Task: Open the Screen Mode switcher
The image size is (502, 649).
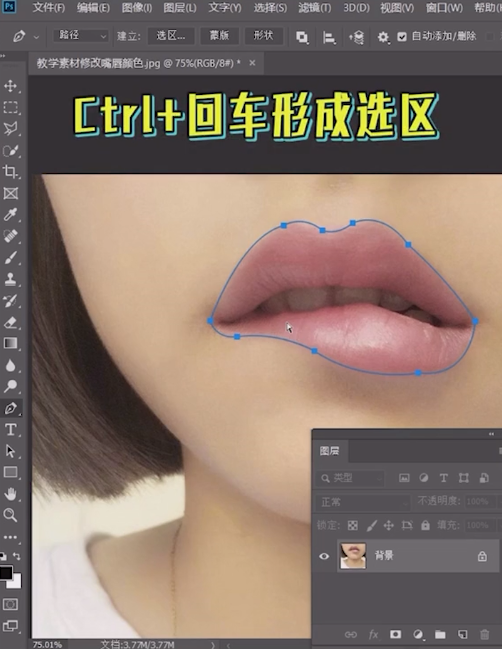Action: click(10, 626)
